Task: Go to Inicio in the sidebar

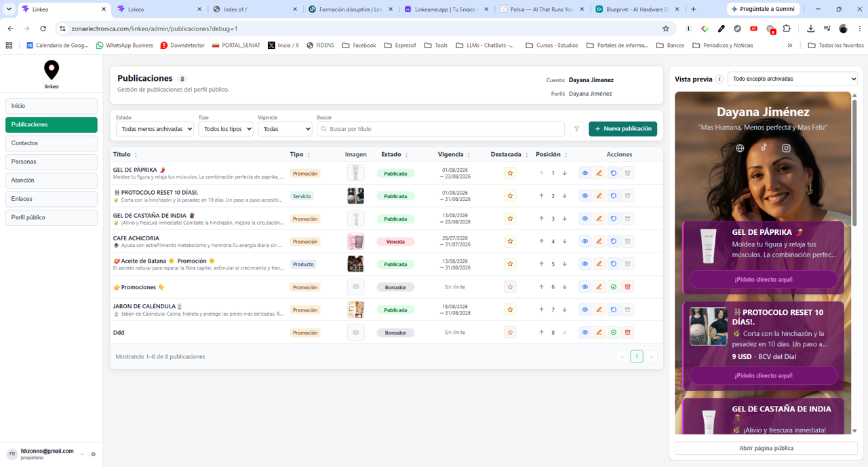Action: 52,106
